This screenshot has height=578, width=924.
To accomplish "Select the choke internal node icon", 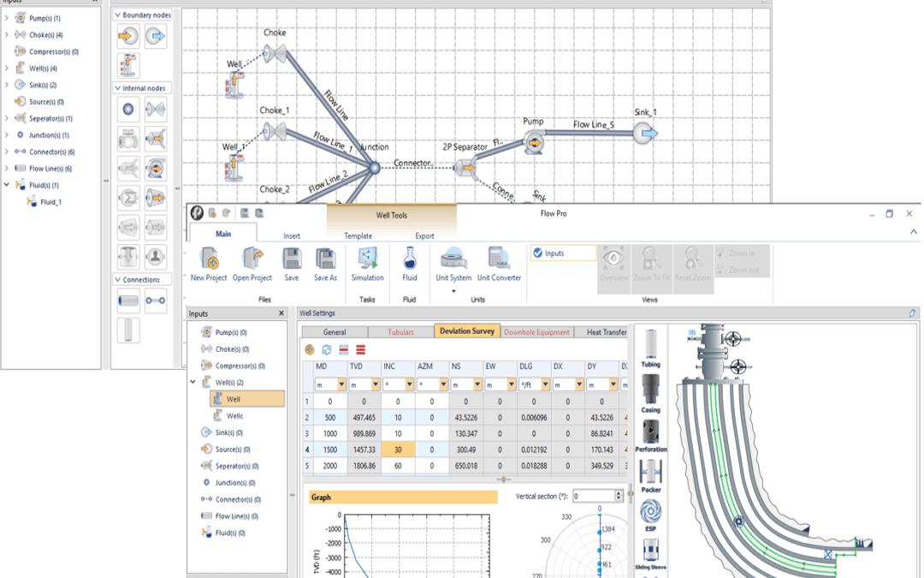I will click(x=156, y=109).
